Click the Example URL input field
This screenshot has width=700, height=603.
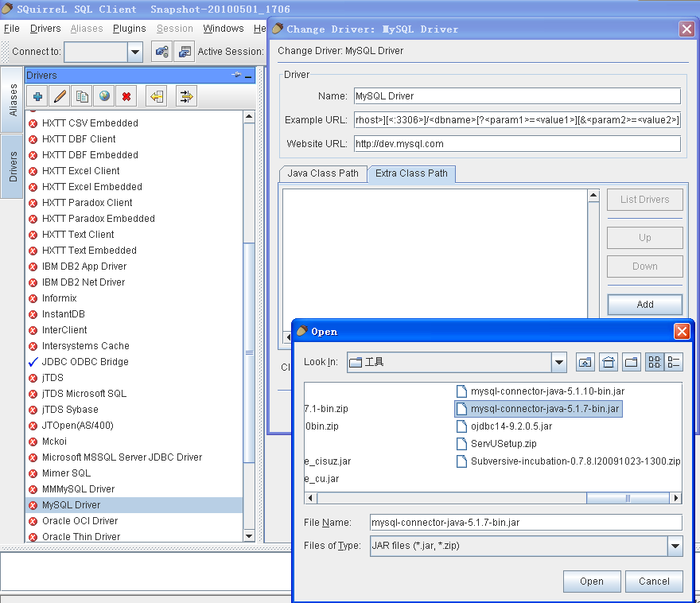click(x=517, y=120)
